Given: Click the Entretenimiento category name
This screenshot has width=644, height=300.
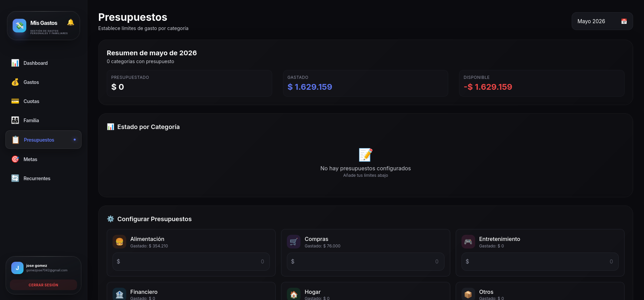Looking at the screenshot, I should point(499,239).
